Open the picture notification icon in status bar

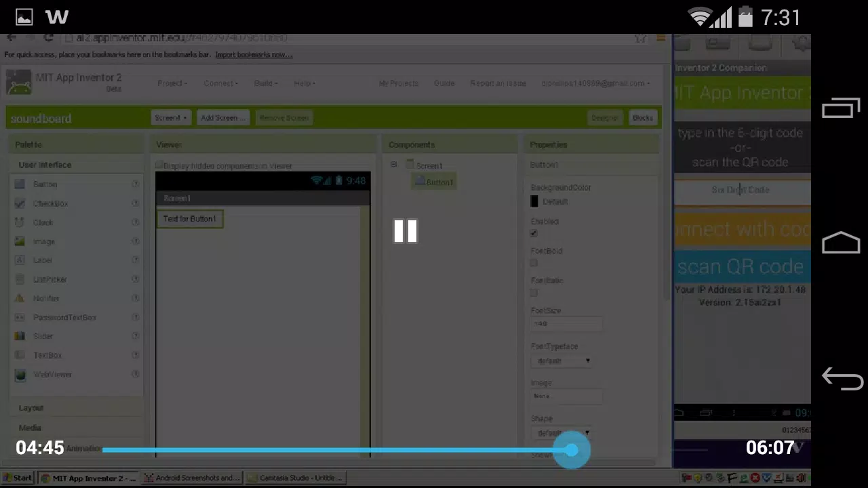pyautogui.click(x=24, y=17)
